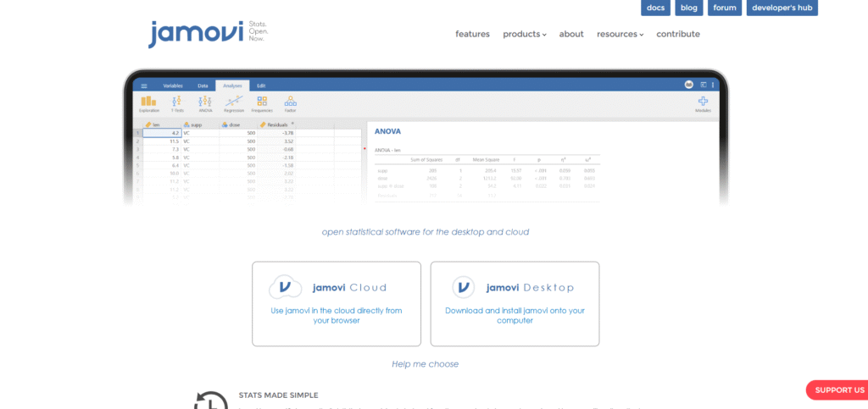Switch to the Variables tab
868x409 pixels.
click(173, 86)
